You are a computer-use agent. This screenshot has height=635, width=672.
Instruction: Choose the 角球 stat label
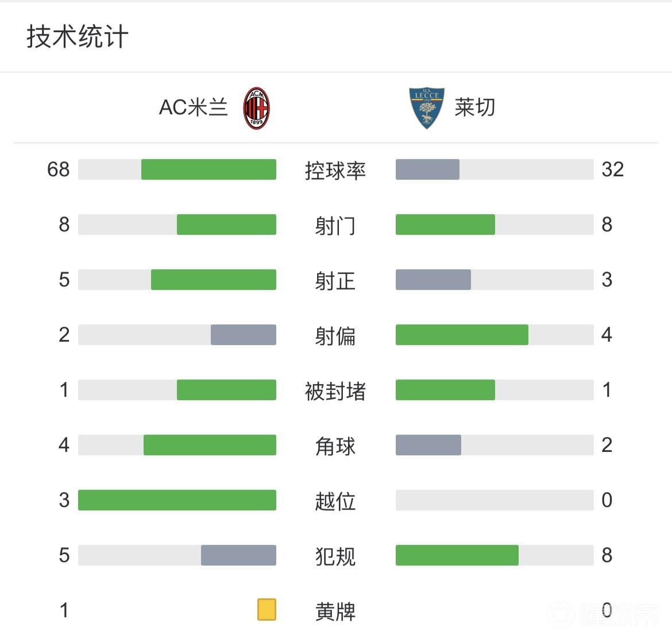[x=335, y=446]
